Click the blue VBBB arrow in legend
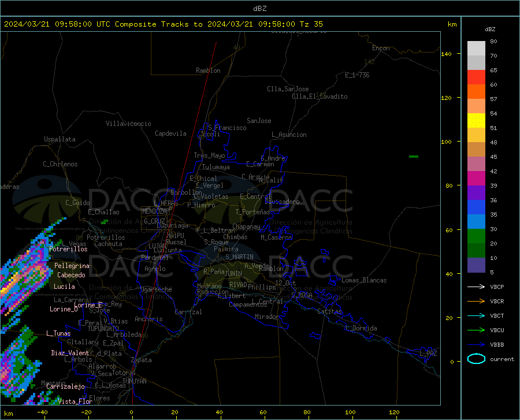The image size is (520, 420). [476, 344]
